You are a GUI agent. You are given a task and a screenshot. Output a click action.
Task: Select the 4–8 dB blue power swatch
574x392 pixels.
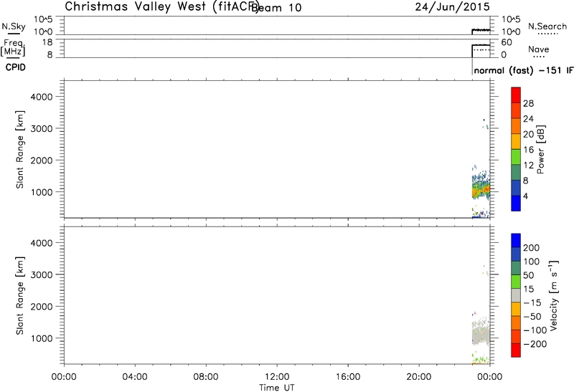tap(516, 188)
